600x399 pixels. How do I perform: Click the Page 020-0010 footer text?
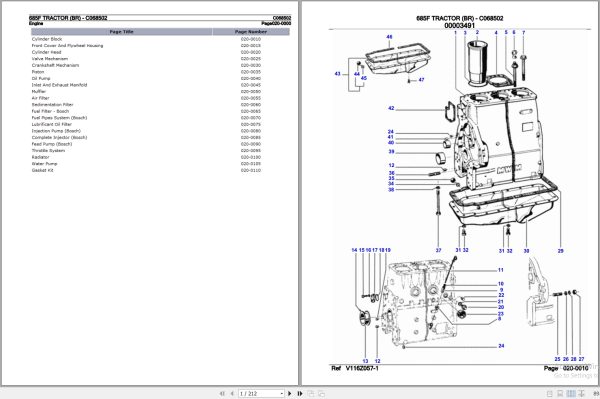pyautogui.click(x=566, y=368)
